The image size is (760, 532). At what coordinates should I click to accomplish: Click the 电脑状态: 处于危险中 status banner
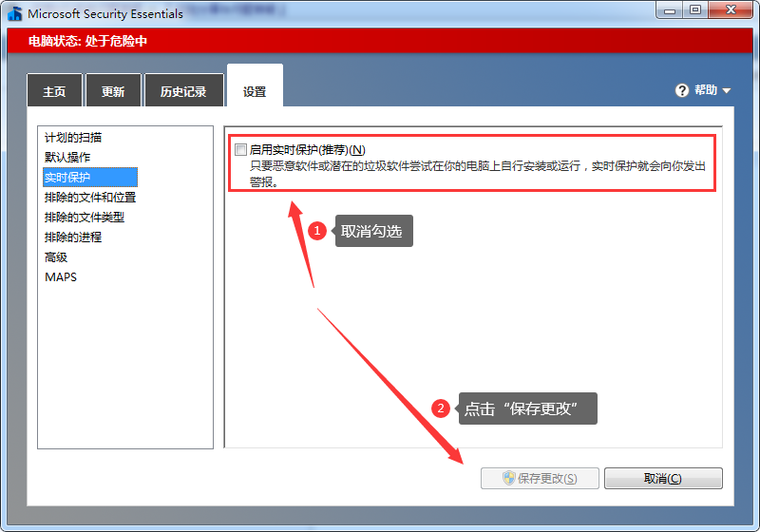(379, 41)
